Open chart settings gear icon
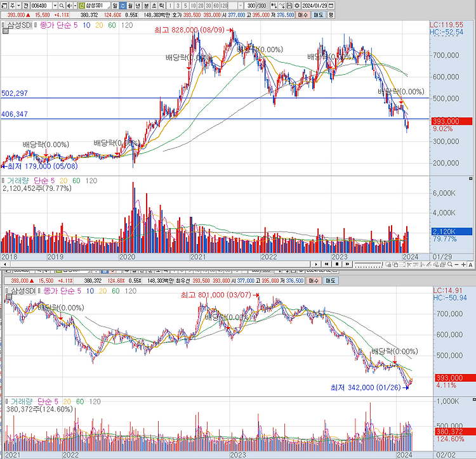The image size is (476, 459). point(297,6)
